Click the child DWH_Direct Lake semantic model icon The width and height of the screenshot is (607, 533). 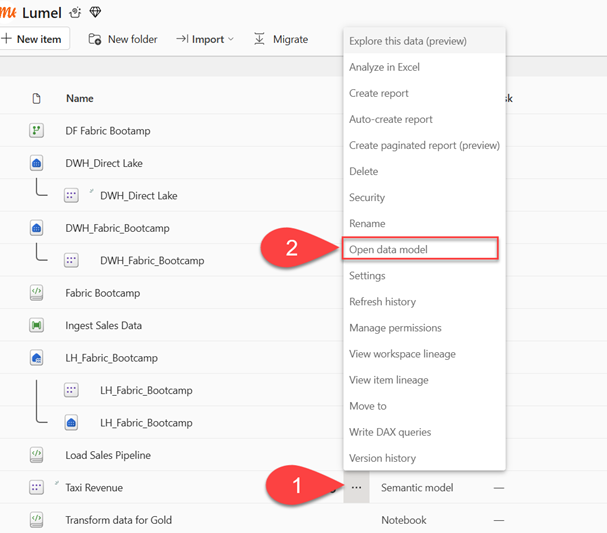point(71,195)
